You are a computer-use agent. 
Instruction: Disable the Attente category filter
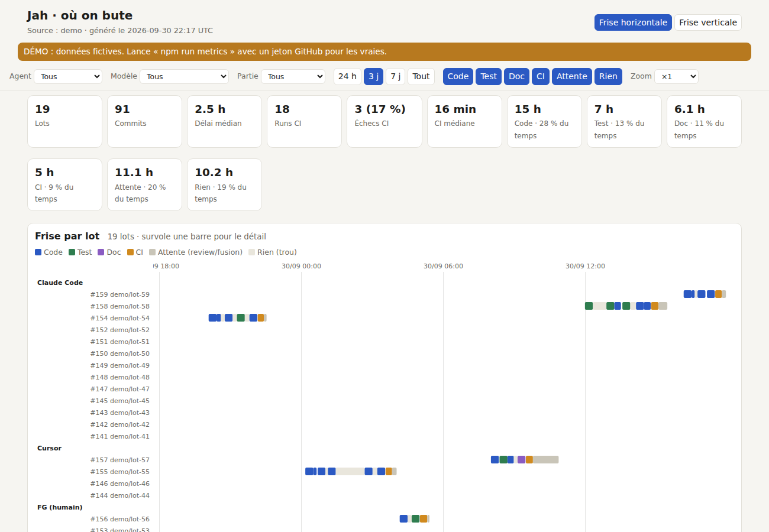click(572, 76)
